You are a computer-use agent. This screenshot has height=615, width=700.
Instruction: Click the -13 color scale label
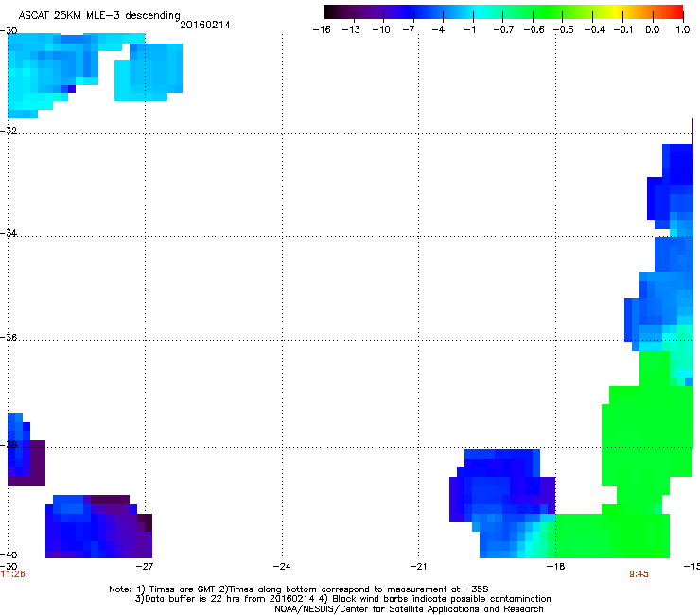351,30
